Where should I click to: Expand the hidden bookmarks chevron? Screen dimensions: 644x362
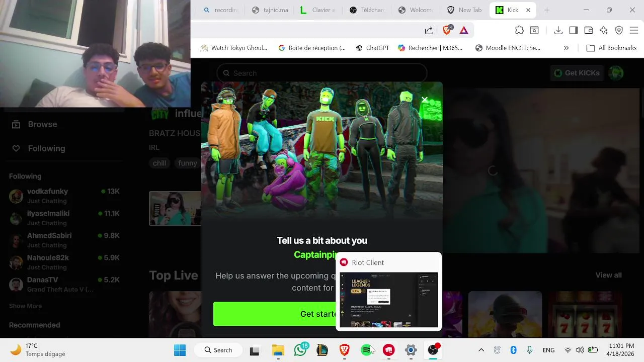[566, 48]
